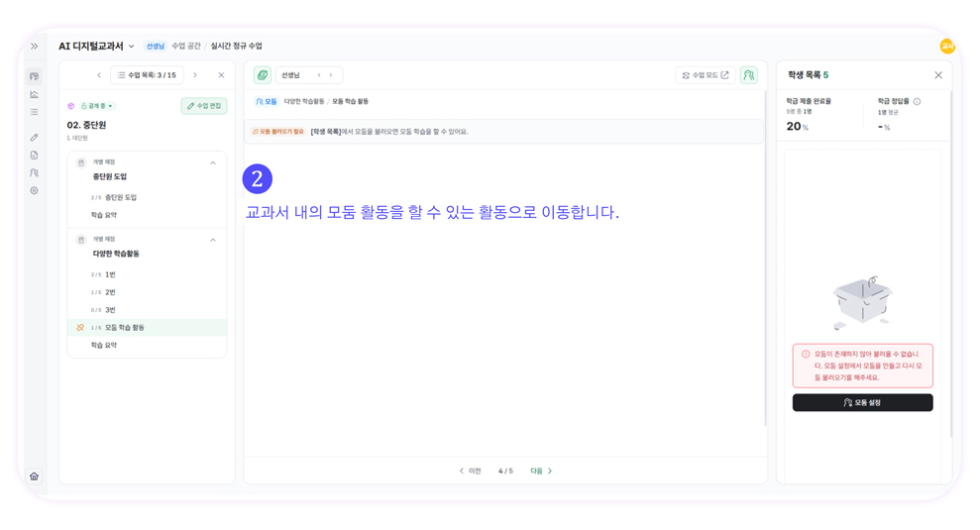Select the 1번 activity
This screenshot has height=530, width=980.
click(147, 275)
